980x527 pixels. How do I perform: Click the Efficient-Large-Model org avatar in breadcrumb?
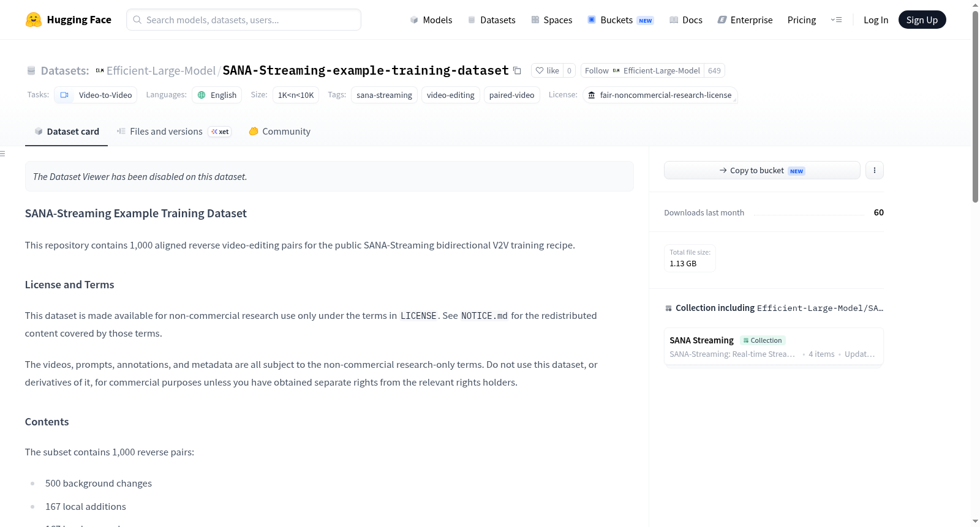click(x=100, y=71)
